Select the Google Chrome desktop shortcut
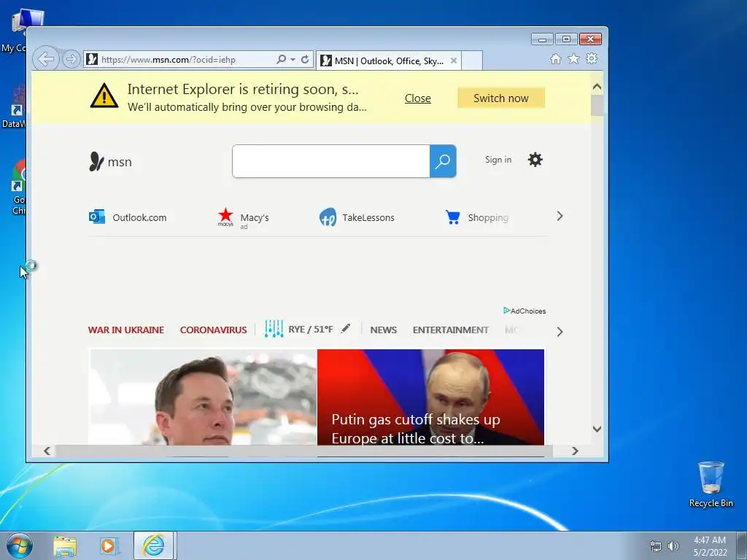747x560 pixels. [18, 187]
